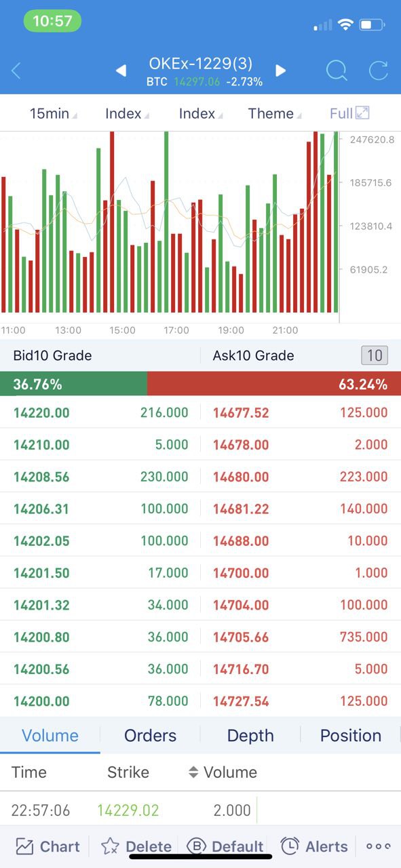Refresh data with the circular arrow icon
The width and height of the screenshot is (401, 868).
pyautogui.click(x=378, y=71)
